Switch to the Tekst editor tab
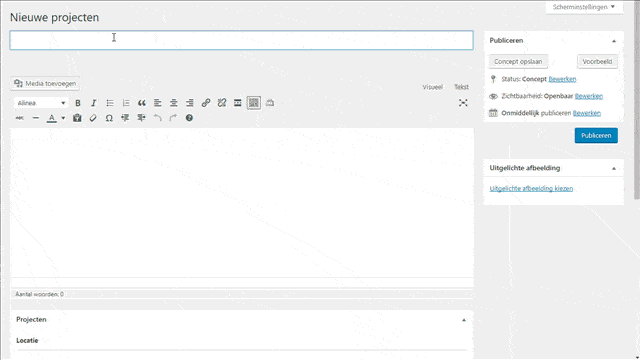The image size is (640, 360). point(461,87)
